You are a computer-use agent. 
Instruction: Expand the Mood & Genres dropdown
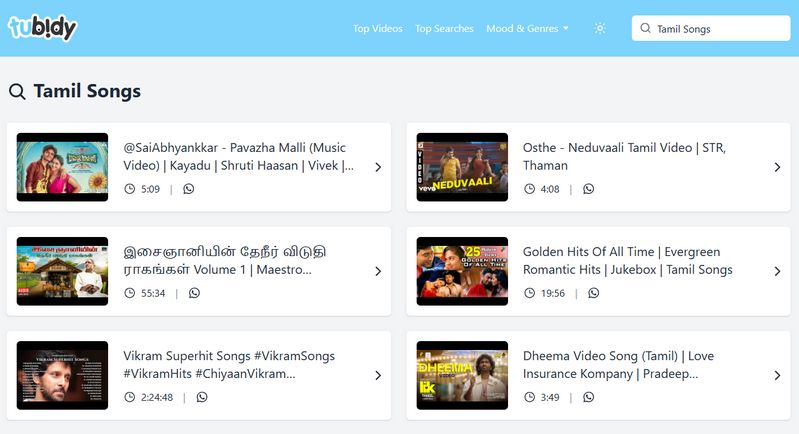(527, 29)
